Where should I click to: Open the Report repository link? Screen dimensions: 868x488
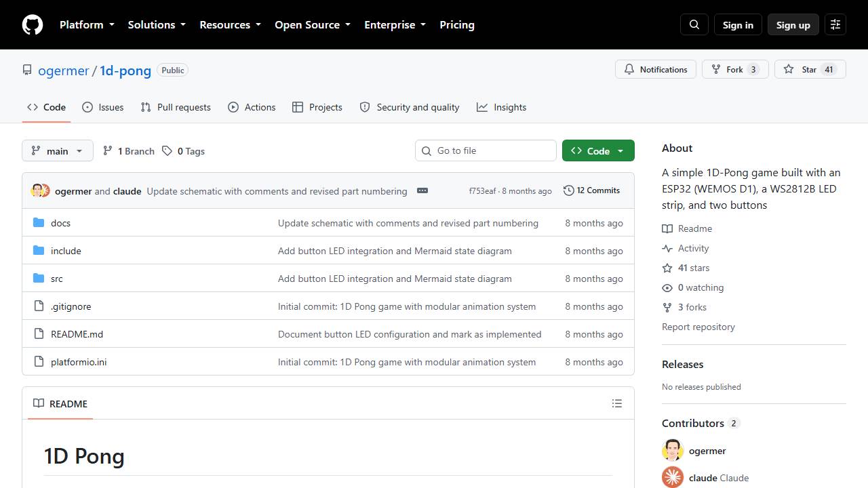coord(698,327)
